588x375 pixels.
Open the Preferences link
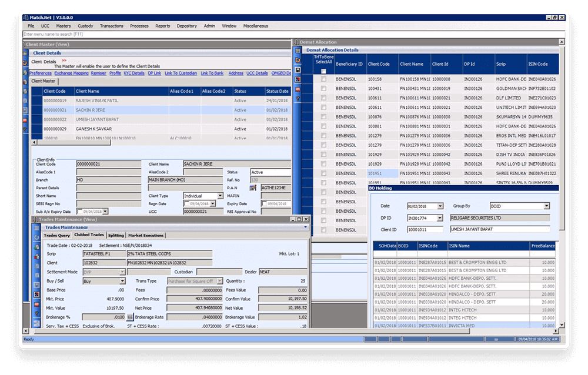pyautogui.click(x=41, y=73)
